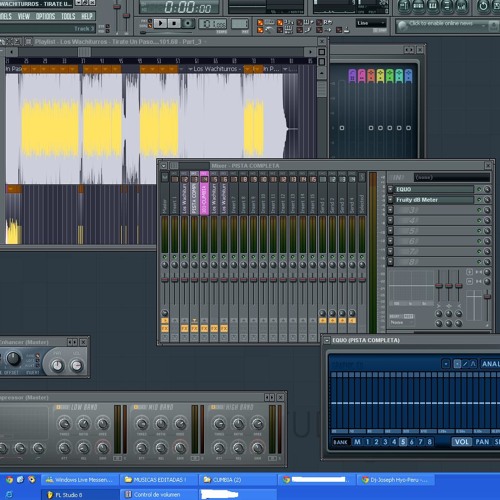Image resolution: width=500 pixels, height=500 pixels.
Task: Open the TOOLS menu
Action: click(68, 16)
